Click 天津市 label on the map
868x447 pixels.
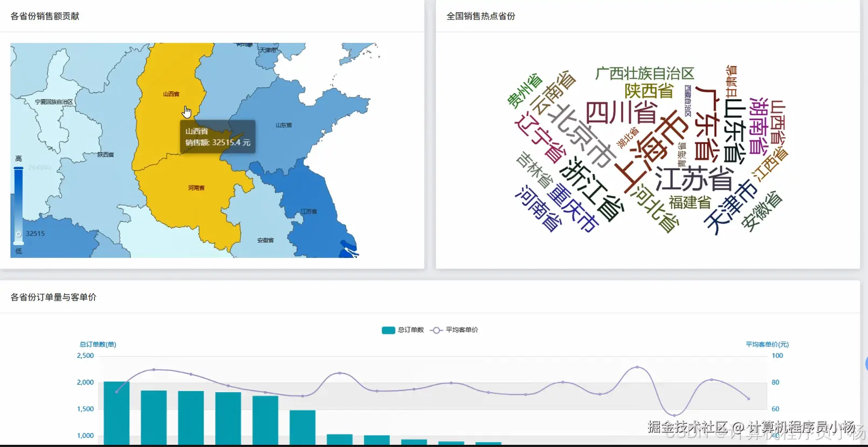(268, 50)
